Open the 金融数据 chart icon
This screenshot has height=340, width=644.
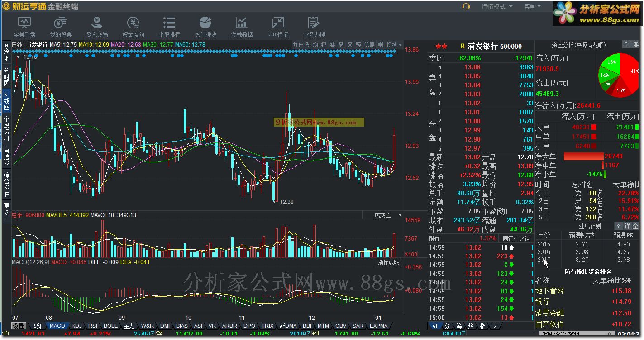(242, 27)
